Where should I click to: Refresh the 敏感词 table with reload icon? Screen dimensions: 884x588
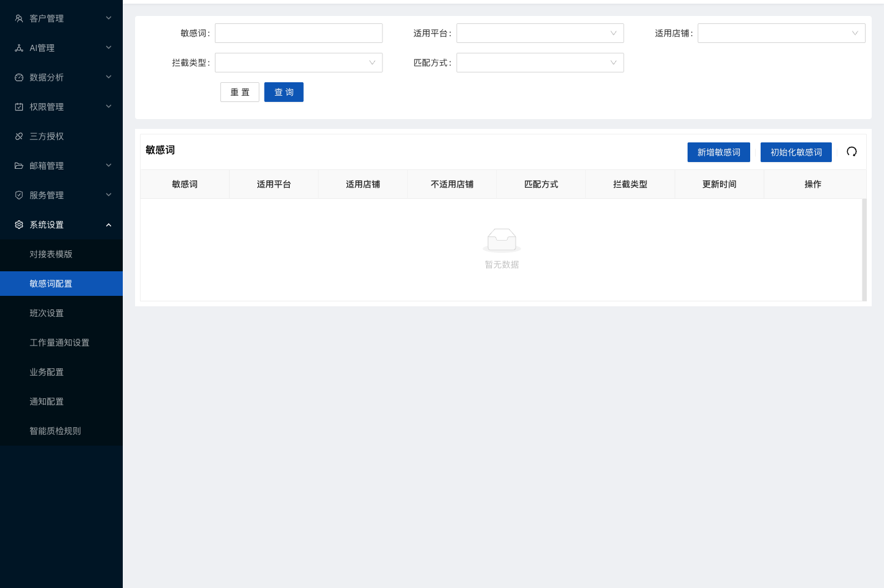pyautogui.click(x=851, y=152)
